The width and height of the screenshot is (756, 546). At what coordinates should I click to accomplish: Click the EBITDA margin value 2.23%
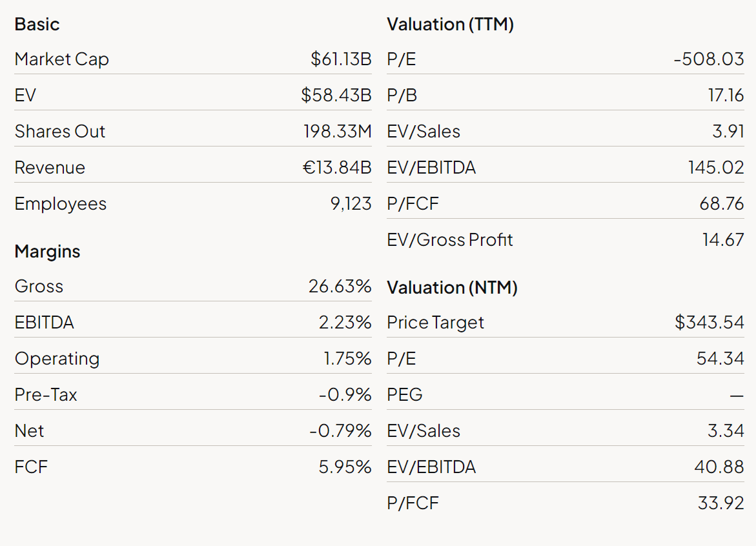point(345,323)
